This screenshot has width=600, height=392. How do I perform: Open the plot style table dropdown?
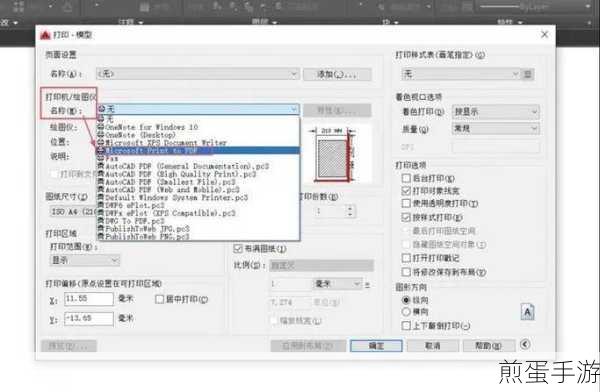(x=461, y=74)
